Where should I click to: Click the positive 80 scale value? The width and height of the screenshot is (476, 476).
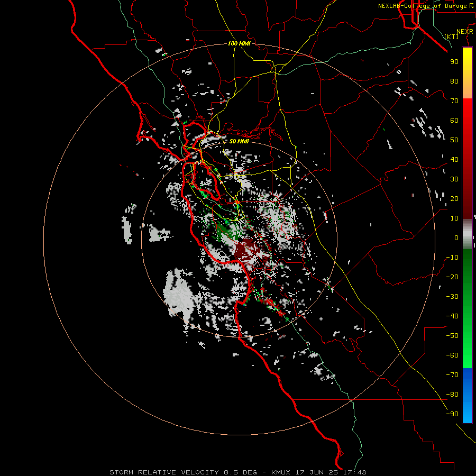454,81
